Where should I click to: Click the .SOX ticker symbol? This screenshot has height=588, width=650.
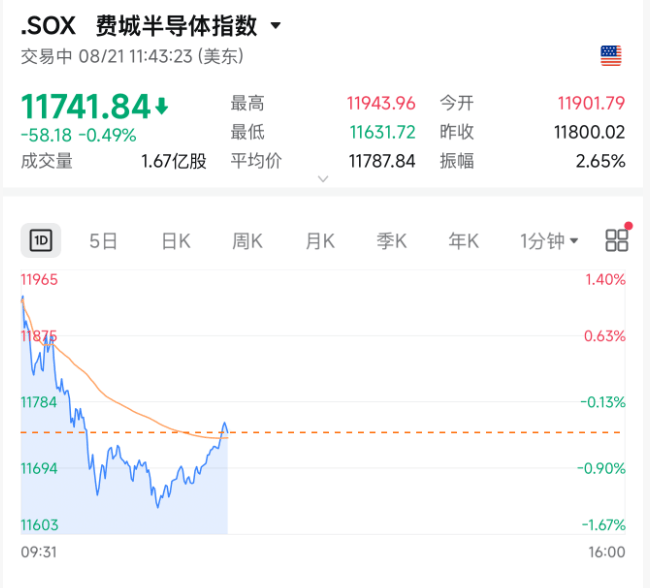48,26
